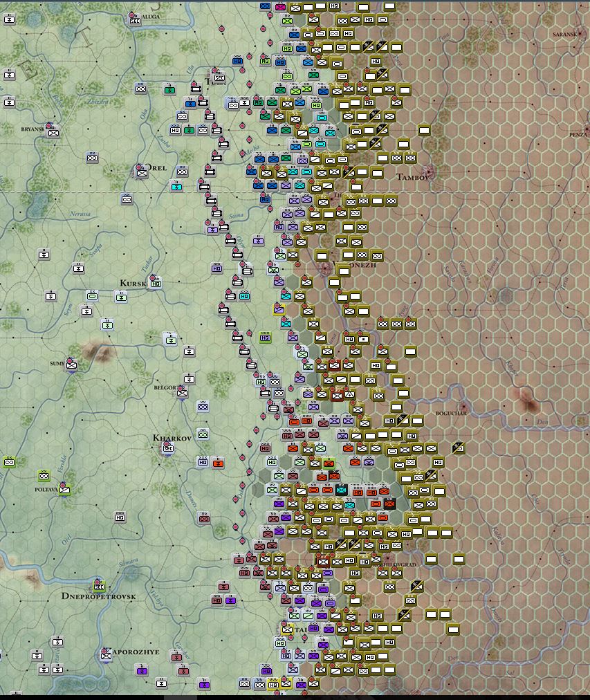This screenshot has width=590, height=700.
Task: Click the Kharkov city label
Action: coord(172,438)
